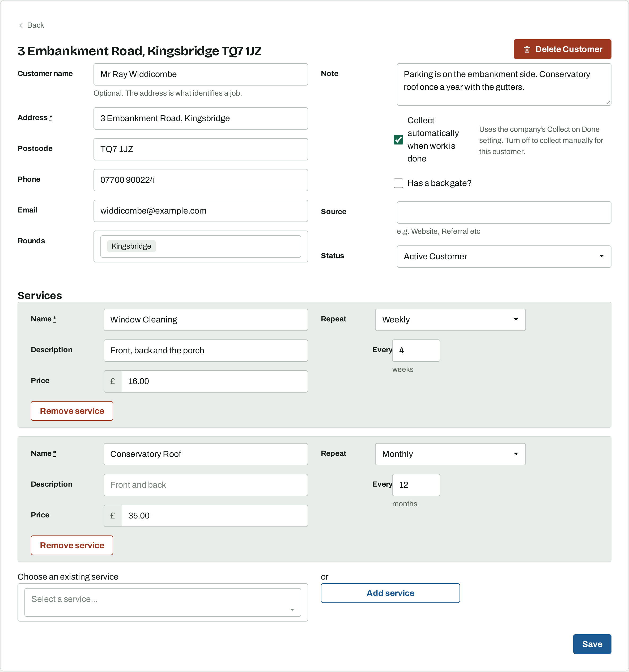Image resolution: width=629 pixels, height=672 pixels.
Task: Uncheck Collect automatically when work is done
Action: pyautogui.click(x=398, y=140)
